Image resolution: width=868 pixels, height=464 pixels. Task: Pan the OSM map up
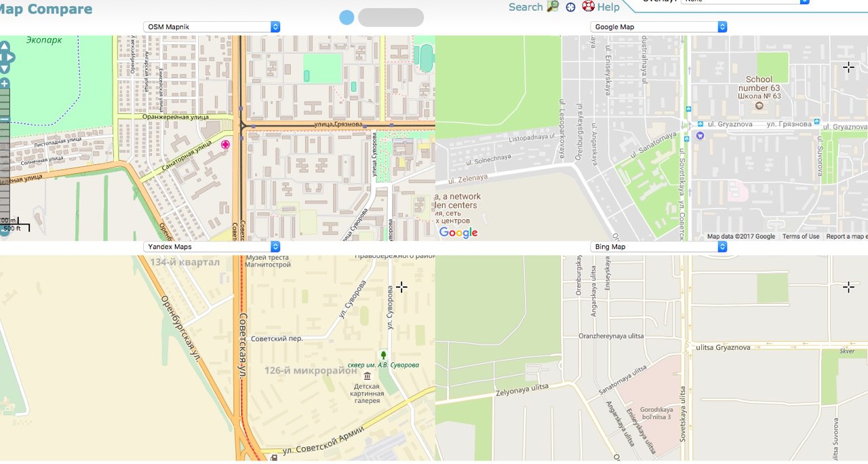click(5, 47)
